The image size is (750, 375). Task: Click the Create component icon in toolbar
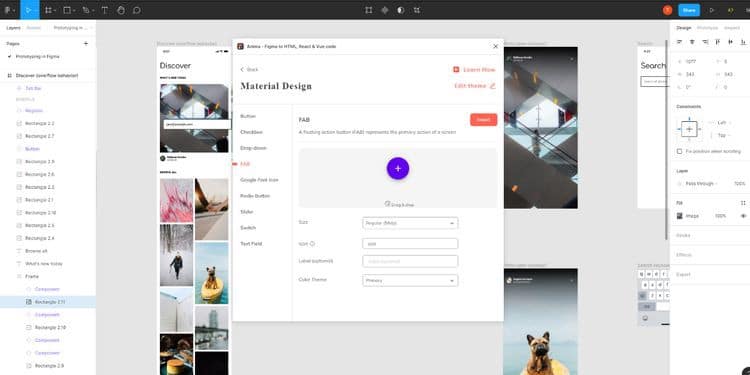click(x=385, y=10)
